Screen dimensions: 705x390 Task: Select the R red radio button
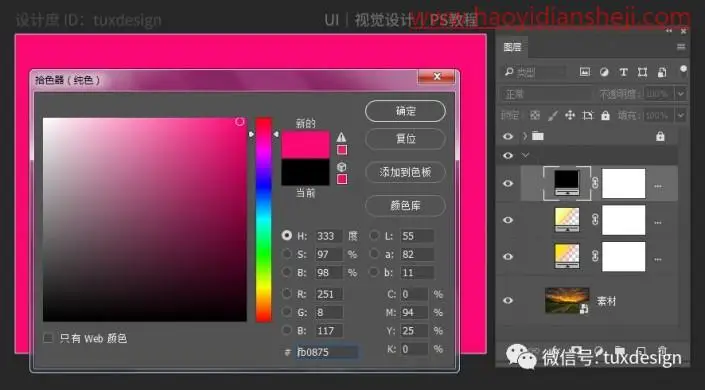tap(286, 294)
